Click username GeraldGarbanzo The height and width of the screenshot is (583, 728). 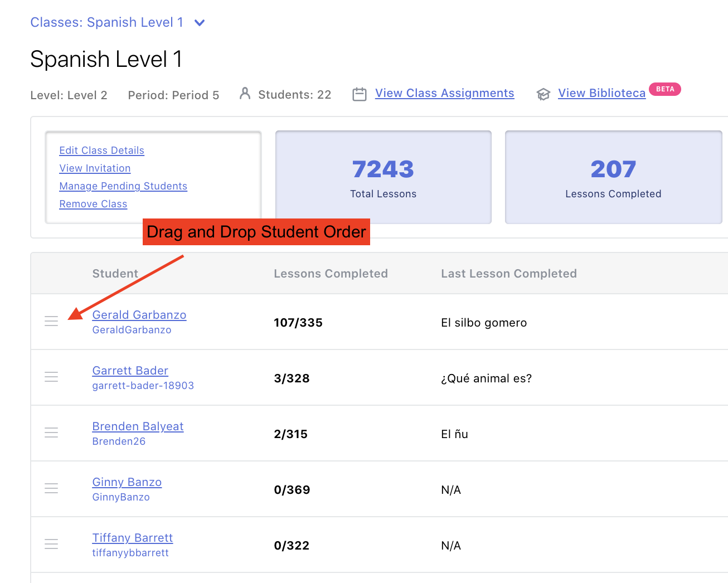[132, 330]
